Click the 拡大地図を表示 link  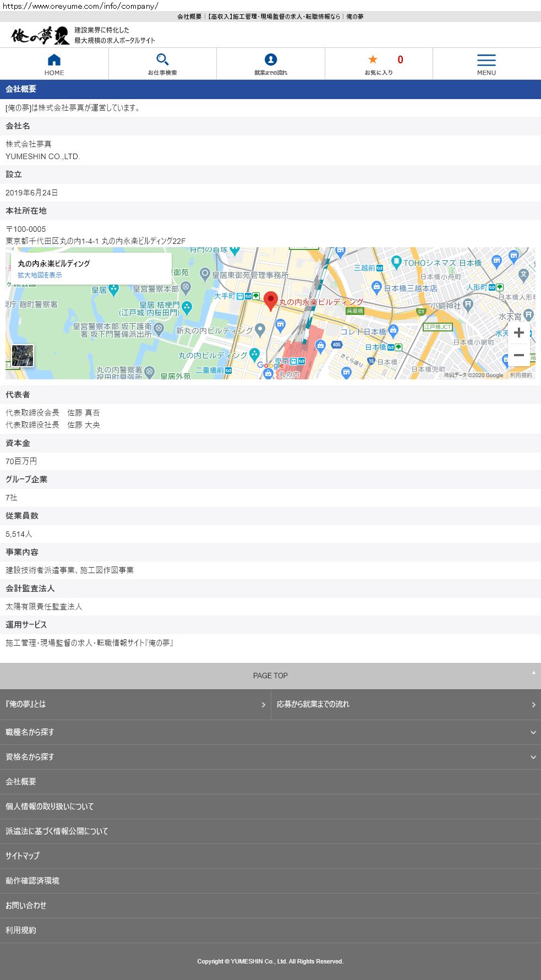tap(40, 275)
